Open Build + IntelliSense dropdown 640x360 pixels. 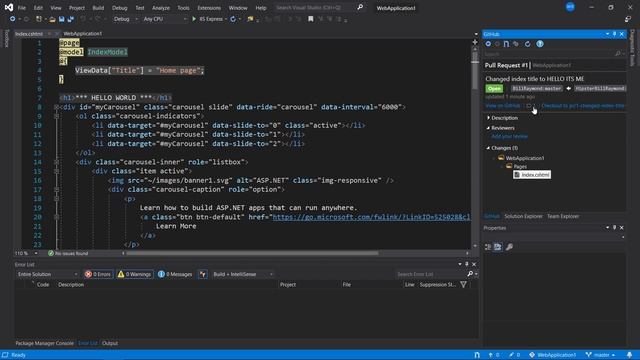(x=242, y=274)
